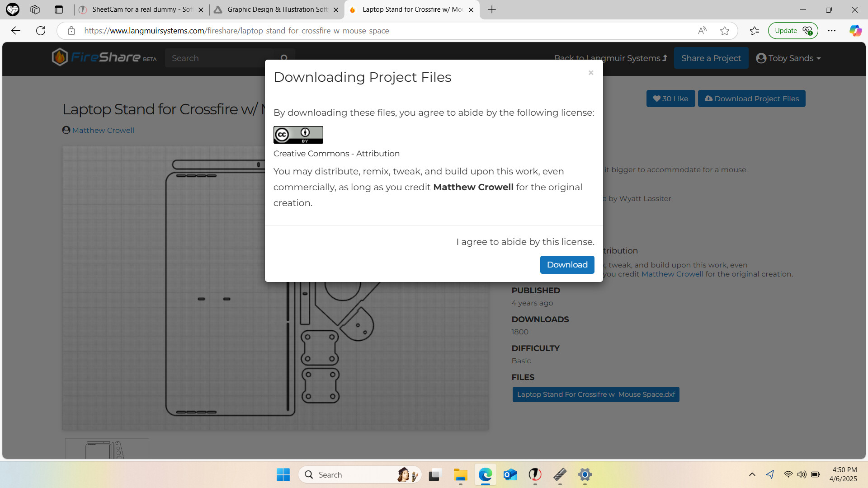Screen dimensions: 868x488
Task: Open File Explorer from the taskbar
Action: point(460,475)
